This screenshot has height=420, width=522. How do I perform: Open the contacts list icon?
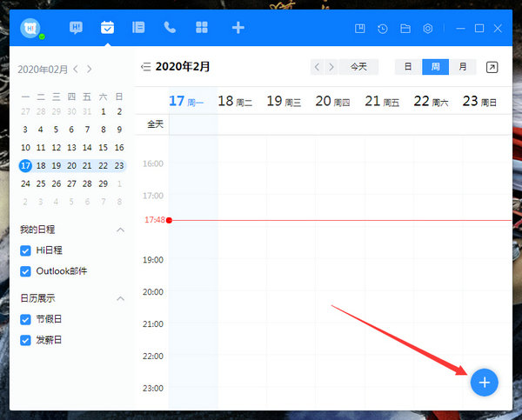pyautogui.click(x=138, y=28)
